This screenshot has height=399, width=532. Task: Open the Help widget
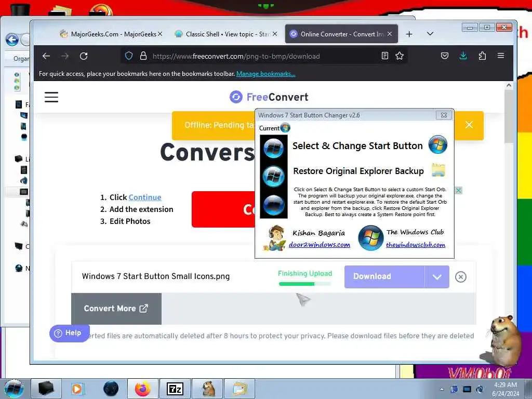pyautogui.click(x=69, y=333)
